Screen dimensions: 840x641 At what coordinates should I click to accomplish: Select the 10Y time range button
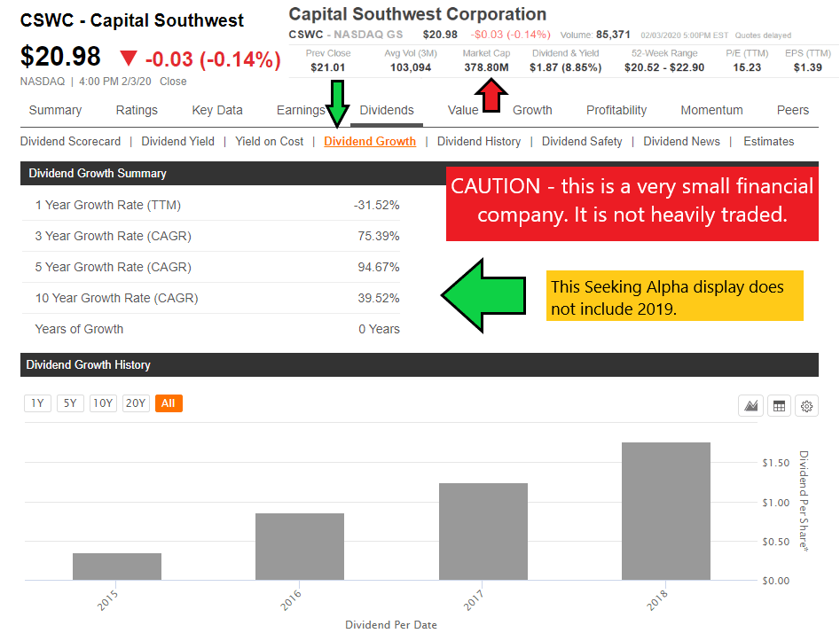(103, 403)
